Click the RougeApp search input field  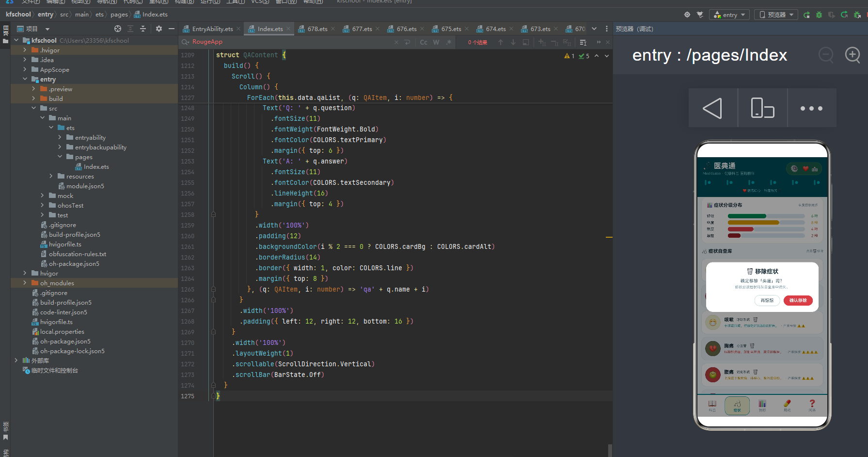[291, 42]
